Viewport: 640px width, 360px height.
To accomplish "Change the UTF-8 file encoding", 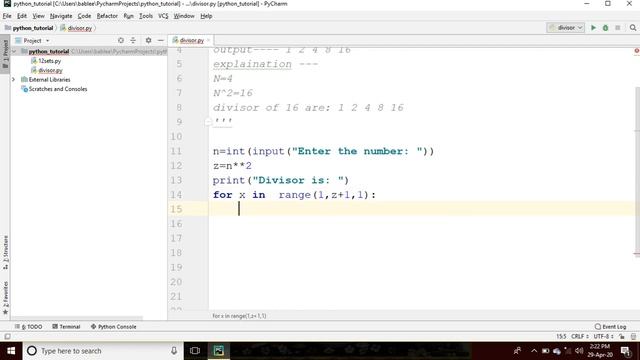I will point(603,336).
